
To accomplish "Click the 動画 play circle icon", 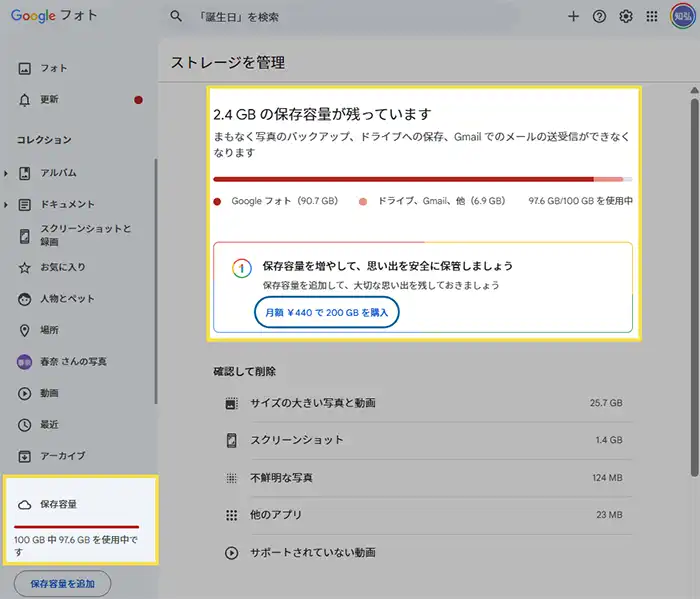I will coord(25,393).
